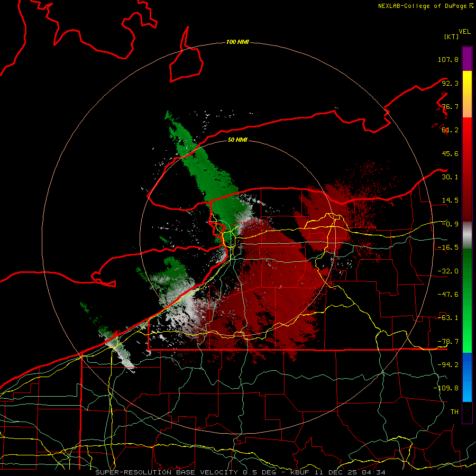
Task: Click the 100 NMI range ring label
Action: pos(237,42)
